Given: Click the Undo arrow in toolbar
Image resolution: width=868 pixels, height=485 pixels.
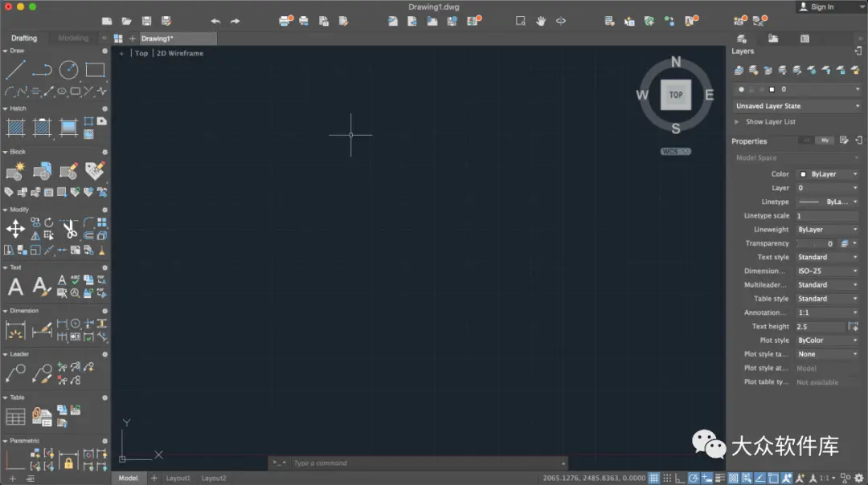Looking at the screenshot, I should click(215, 21).
